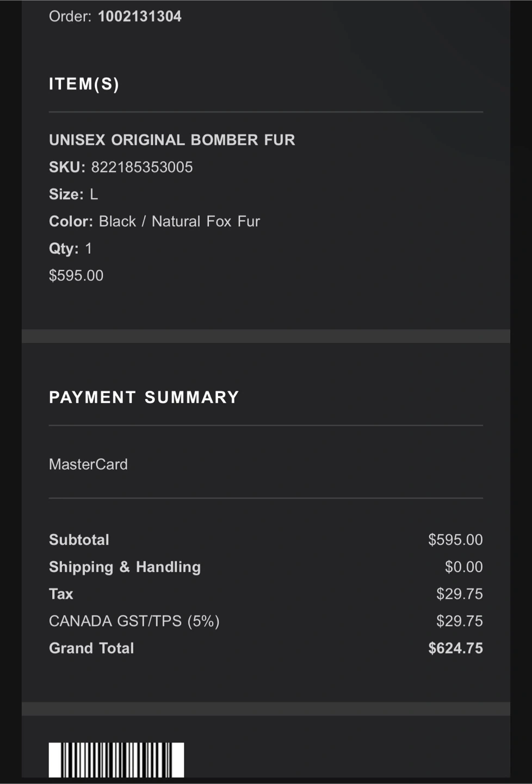Select the Black / Natural Fox Fur color
This screenshot has height=784, width=532.
point(179,222)
